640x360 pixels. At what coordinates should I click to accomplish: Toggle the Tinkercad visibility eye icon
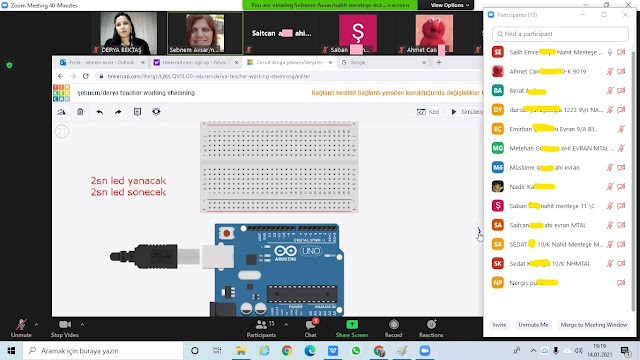[156, 111]
